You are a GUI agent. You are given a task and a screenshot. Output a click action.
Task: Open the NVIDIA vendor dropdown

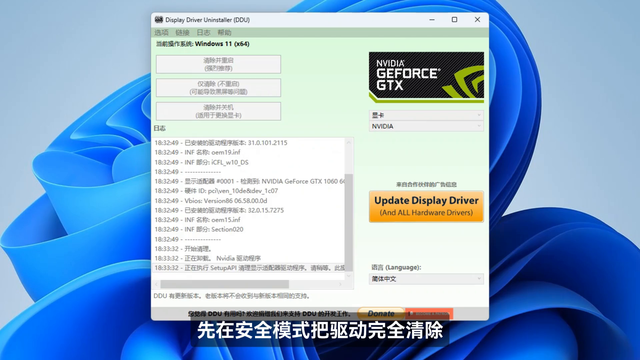click(x=426, y=127)
